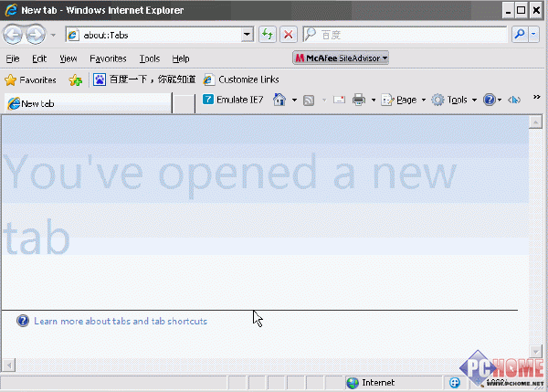Add to Favorites bar star-plus icon
This screenshot has width=548, height=392.
(76, 80)
